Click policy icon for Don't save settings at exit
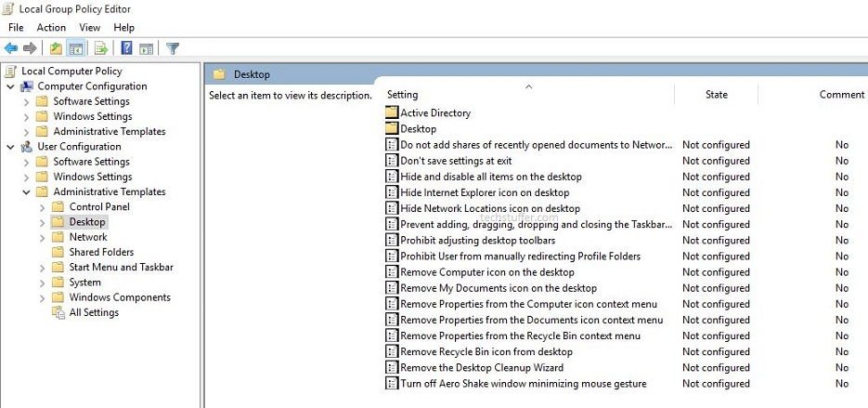868x408 pixels. [392, 161]
